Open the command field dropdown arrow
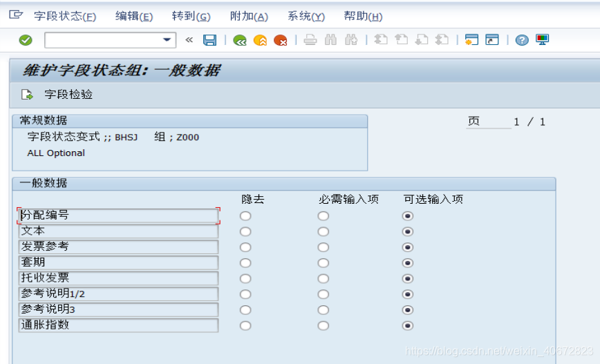This screenshot has width=600, height=364. point(167,40)
